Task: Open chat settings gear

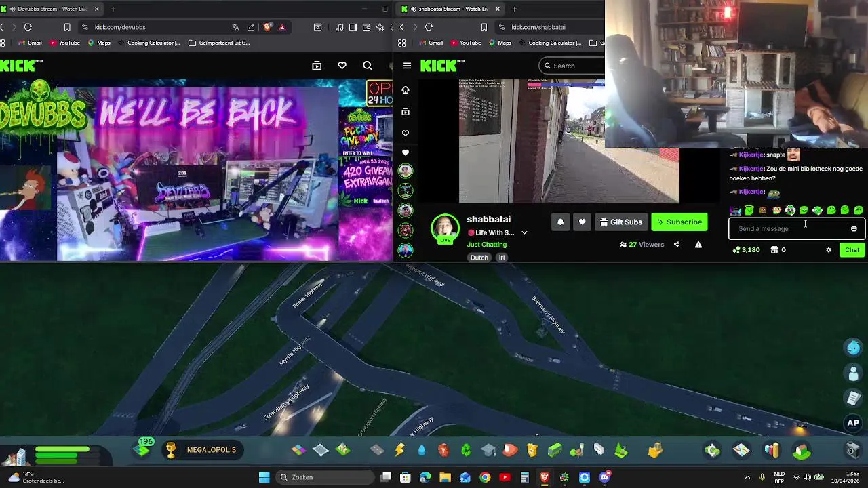Action: (829, 250)
